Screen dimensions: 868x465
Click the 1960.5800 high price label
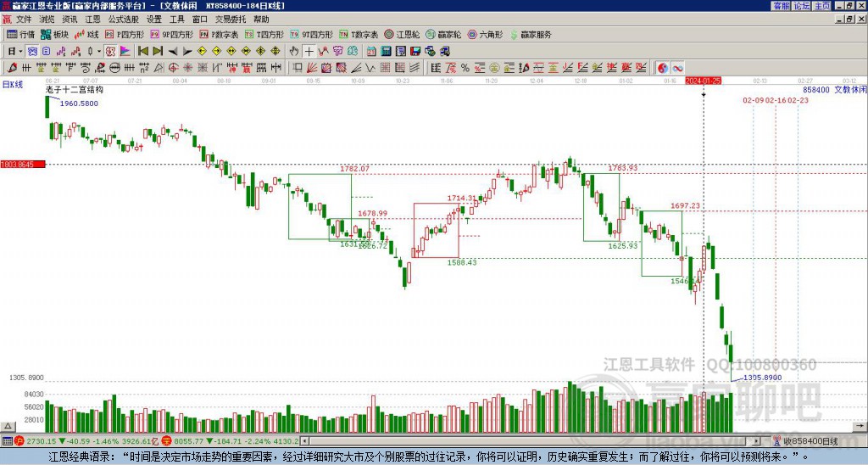79,104
